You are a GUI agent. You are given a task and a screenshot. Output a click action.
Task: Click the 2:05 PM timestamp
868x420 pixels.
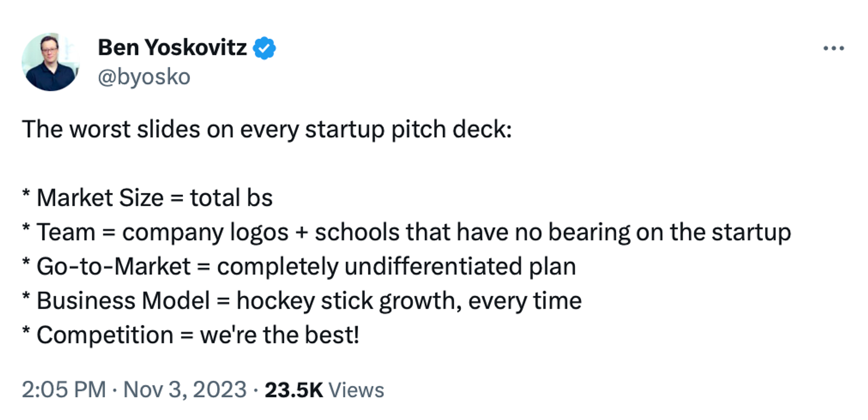(64, 389)
